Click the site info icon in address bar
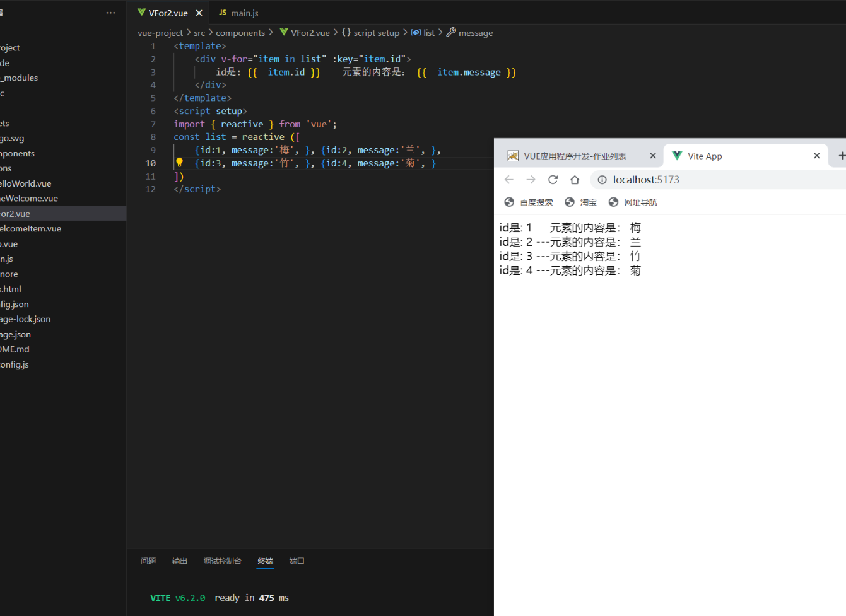This screenshot has height=616, width=846. click(602, 180)
